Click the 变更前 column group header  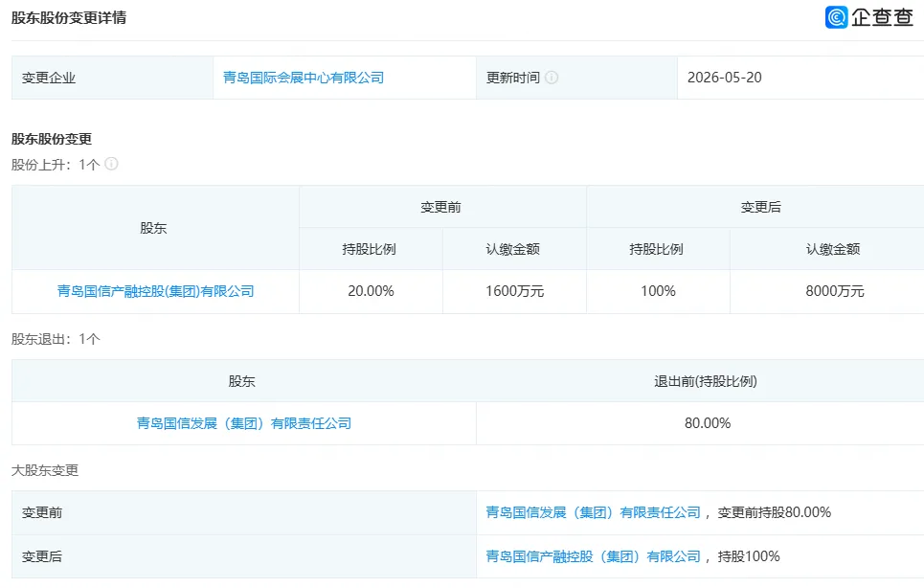(x=440, y=207)
